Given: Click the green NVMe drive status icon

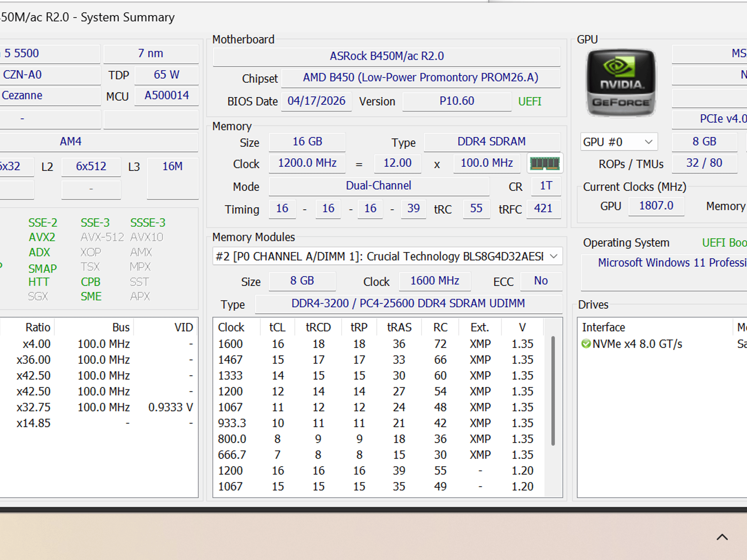Looking at the screenshot, I should click(586, 344).
